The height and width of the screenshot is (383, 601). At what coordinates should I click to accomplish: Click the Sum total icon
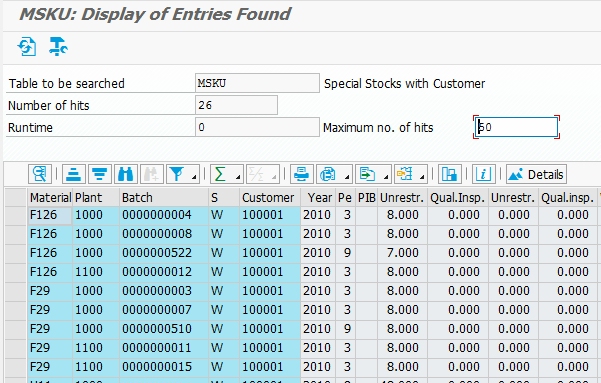pyautogui.click(x=221, y=174)
